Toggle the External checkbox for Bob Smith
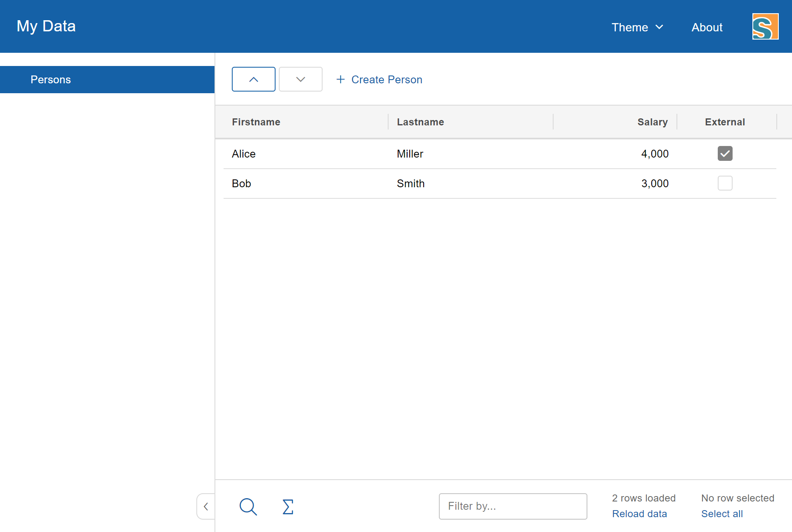The width and height of the screenshot is (792, 532). point(725,184)
